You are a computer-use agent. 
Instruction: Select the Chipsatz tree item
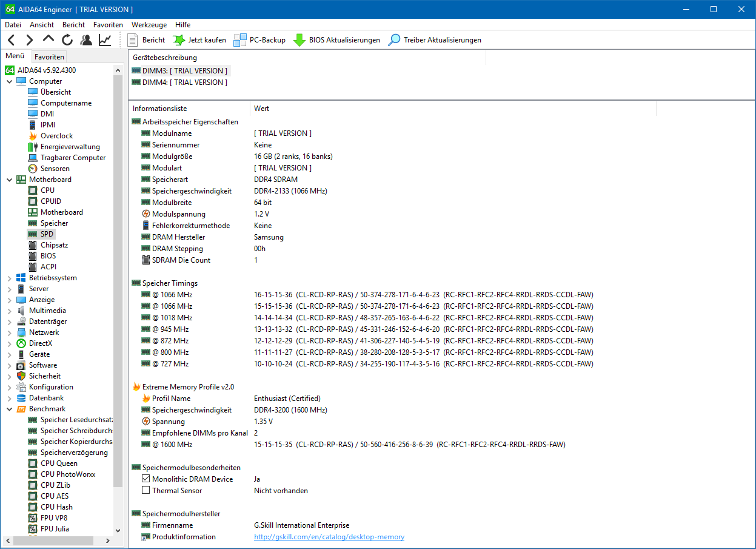coord(55,245)
